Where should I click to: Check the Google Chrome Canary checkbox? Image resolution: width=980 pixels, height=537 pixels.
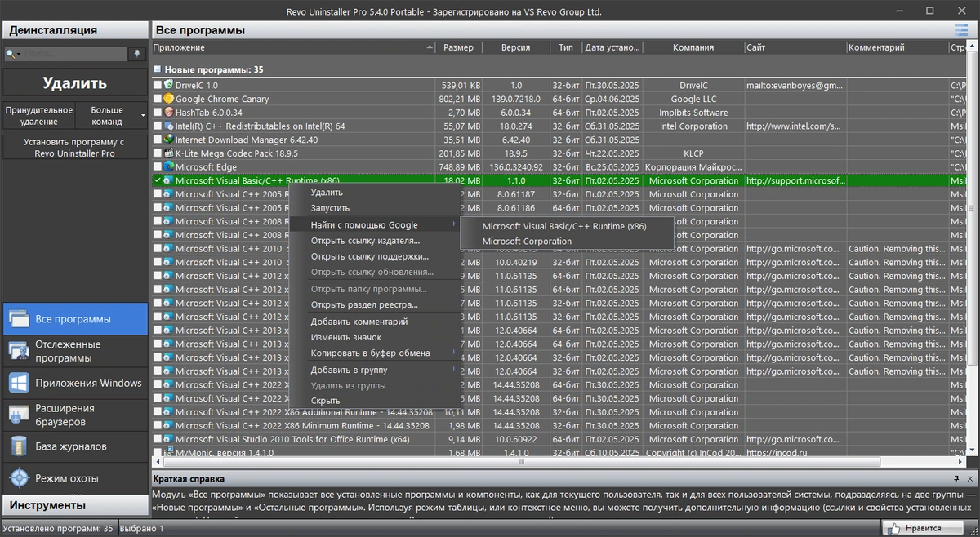point(158,99)
